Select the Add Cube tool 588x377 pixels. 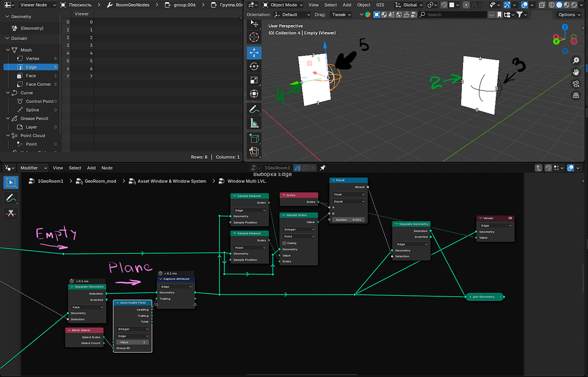coord(255,139)
